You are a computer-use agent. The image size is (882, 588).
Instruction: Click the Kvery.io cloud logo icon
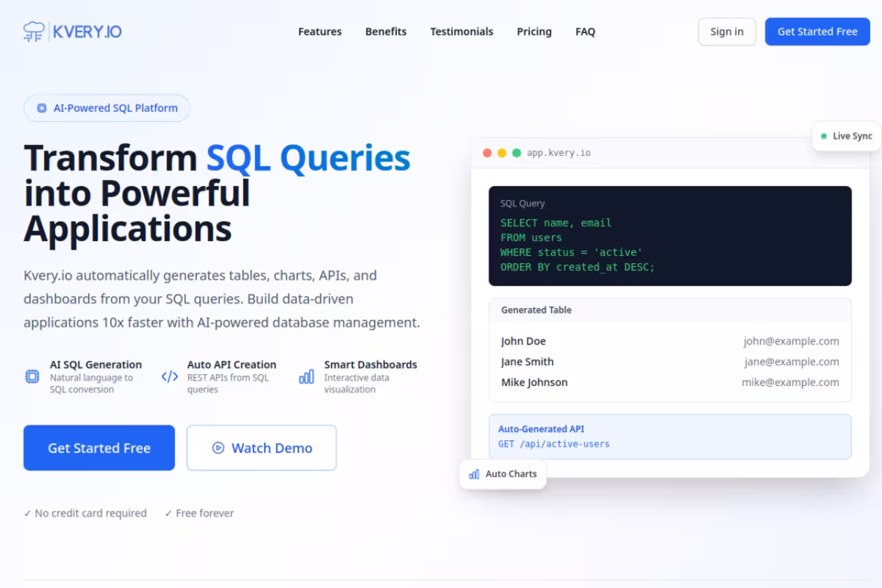[34, 32]
